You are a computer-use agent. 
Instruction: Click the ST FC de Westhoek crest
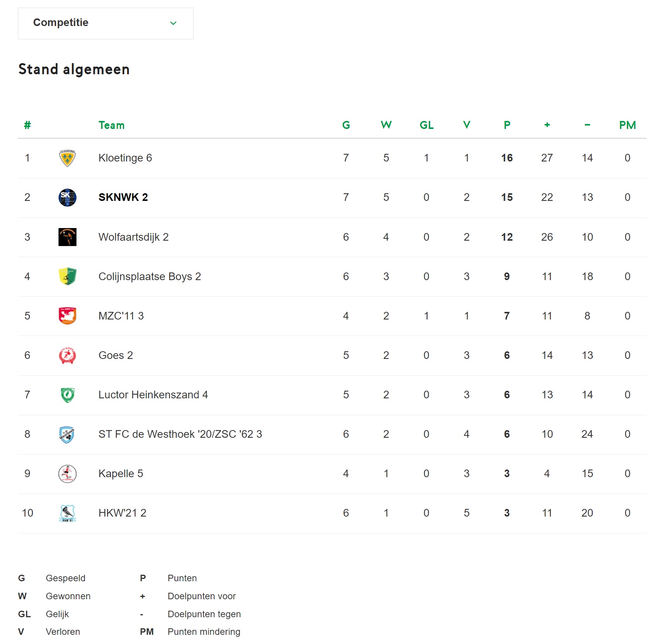pyautogui.click(x=67, y=434)
